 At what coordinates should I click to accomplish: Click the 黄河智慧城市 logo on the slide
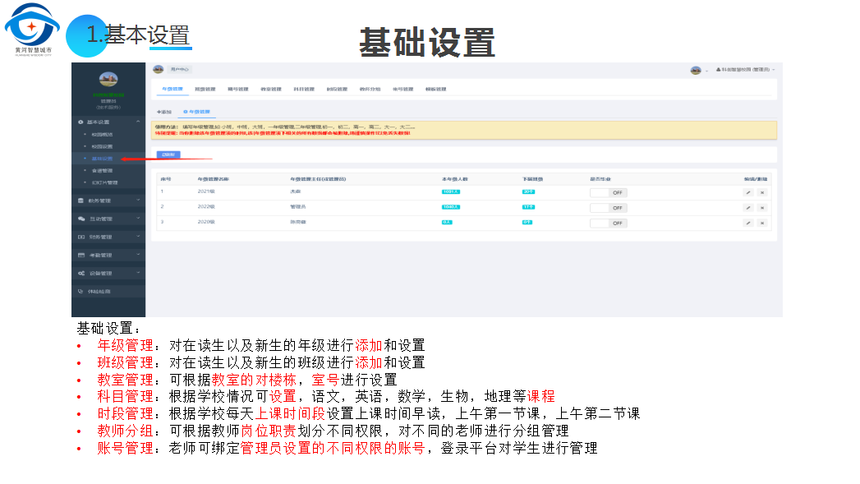pos(32,29)
